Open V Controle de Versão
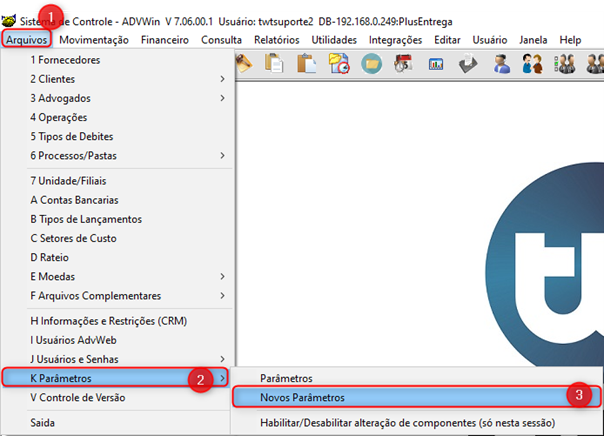 (x=117, y=397)
